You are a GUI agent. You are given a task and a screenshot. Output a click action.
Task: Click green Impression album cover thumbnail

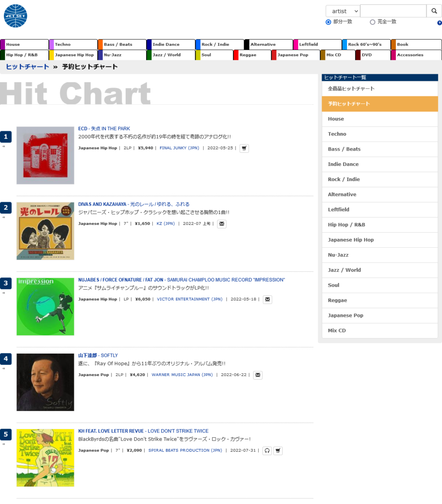[45, 307]
